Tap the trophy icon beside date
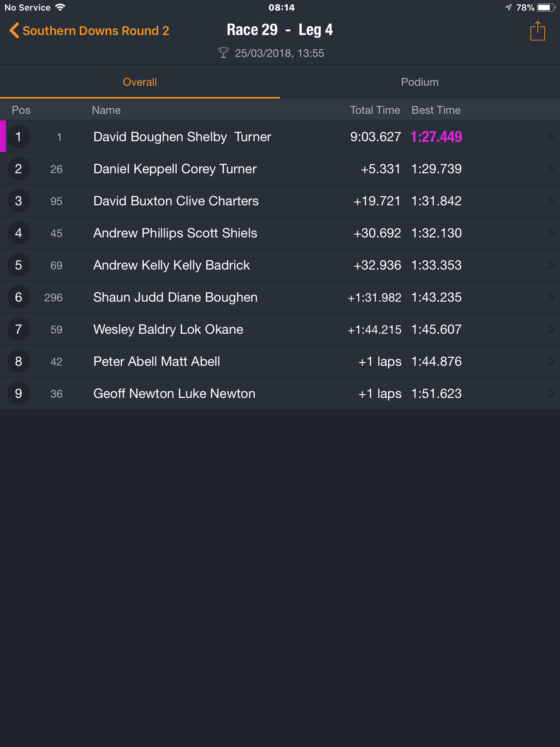 tap(223, 53)
